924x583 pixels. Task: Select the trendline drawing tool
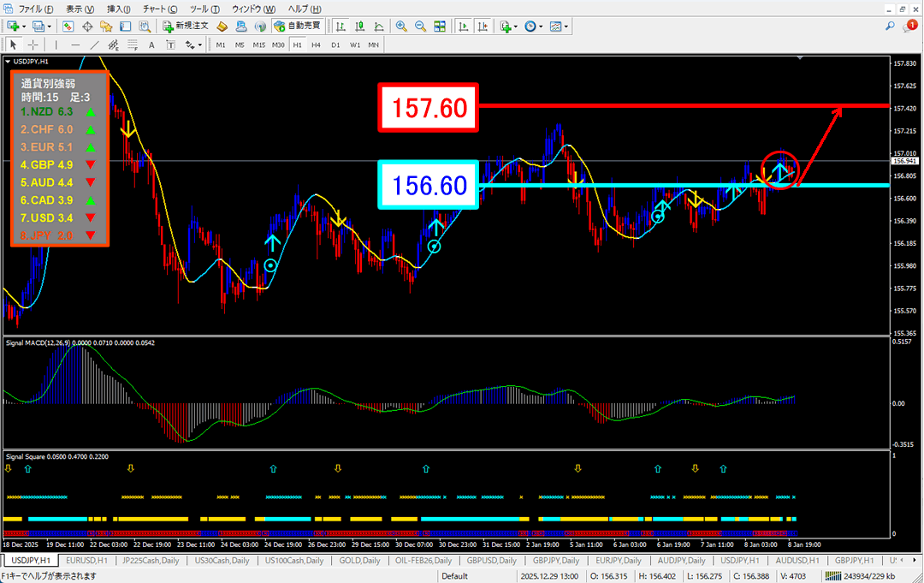pos(94,45)
